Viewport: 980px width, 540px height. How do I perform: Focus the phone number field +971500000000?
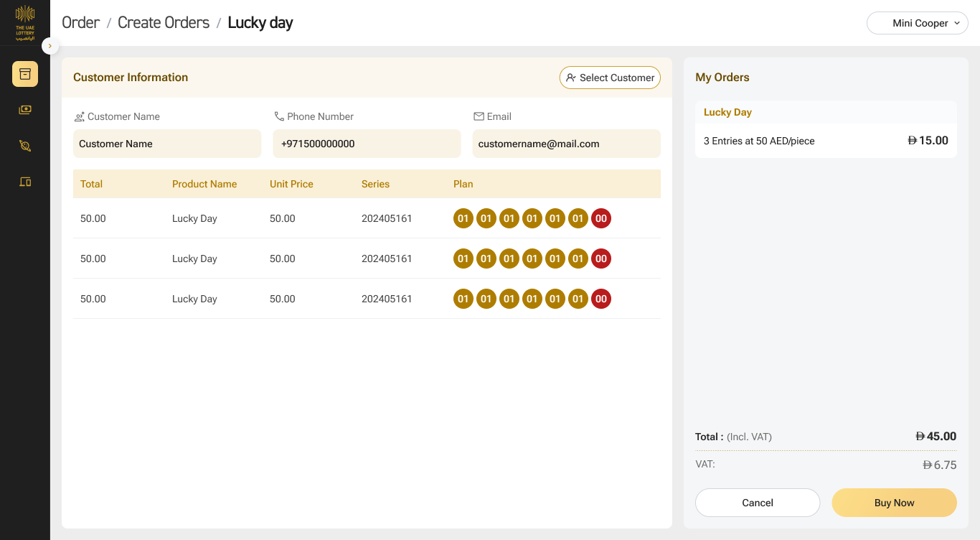pyautogui.click(x=367, y=144)
